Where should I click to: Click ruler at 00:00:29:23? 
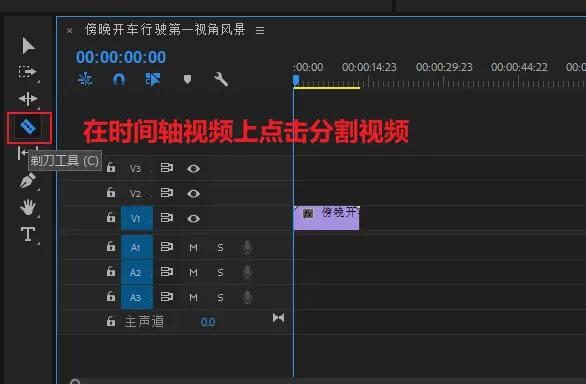[x=444, y=67]
